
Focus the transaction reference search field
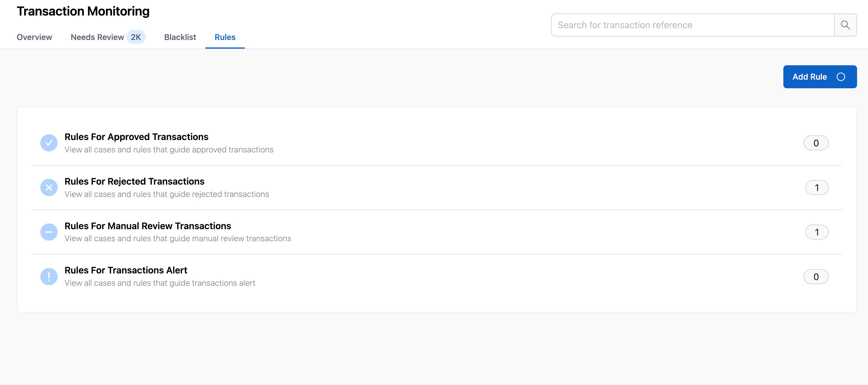tap(692, 25)
